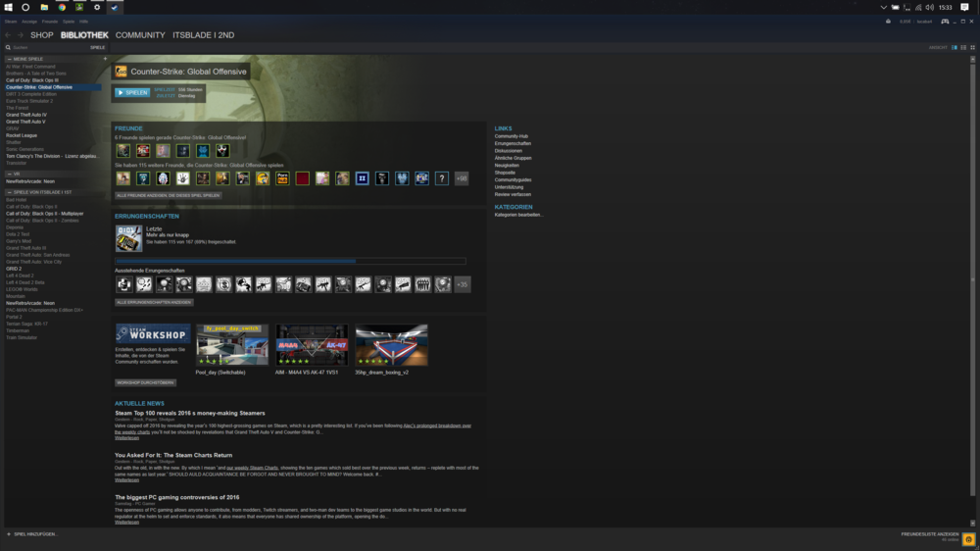The image size is (980, 551).
Task: Click the Counter-Strike game logo icon
Action: pyautogui.click(x=122, y=72)
